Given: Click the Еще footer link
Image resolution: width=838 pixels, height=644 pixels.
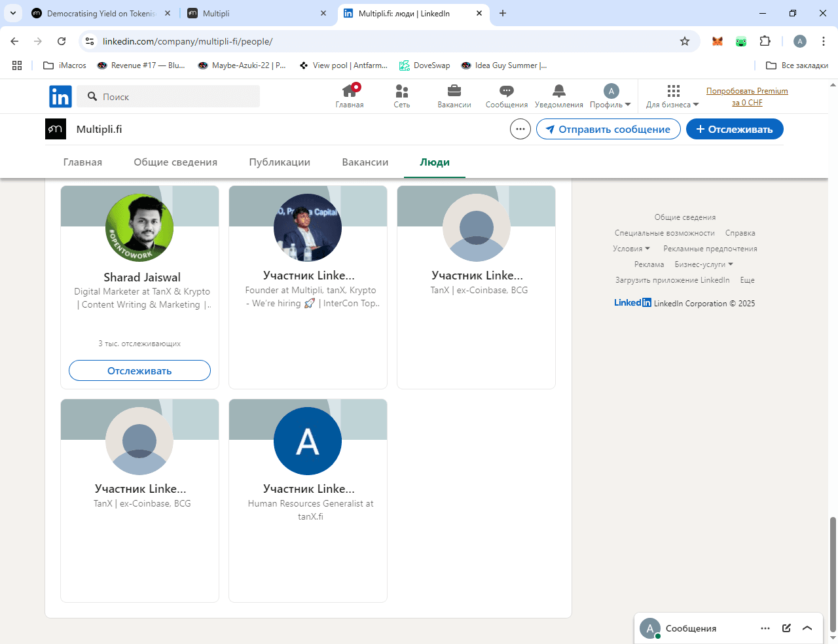Looking at the screenshot, I should pos(747,280).
